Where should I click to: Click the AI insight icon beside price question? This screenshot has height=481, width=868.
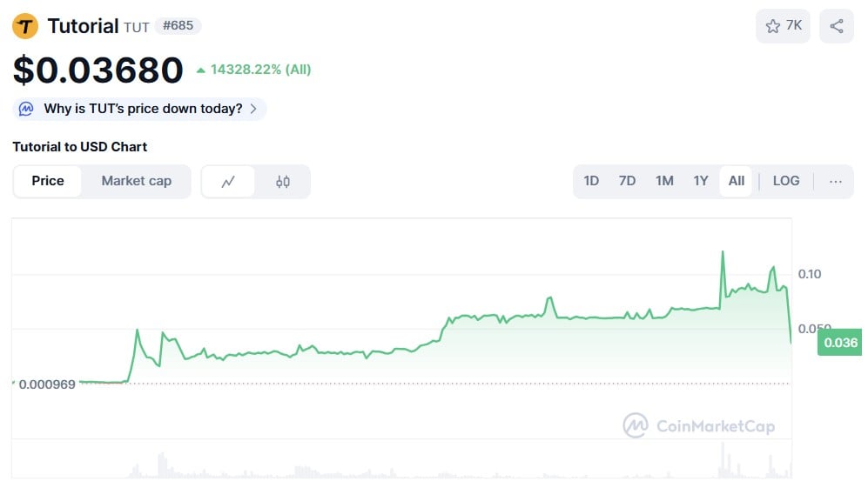[x=27, y=109]
